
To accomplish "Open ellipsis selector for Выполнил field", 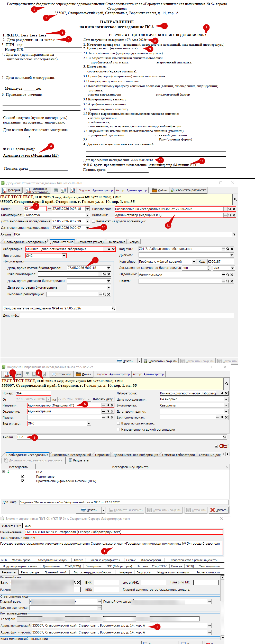I will click(x=225, y=215).
